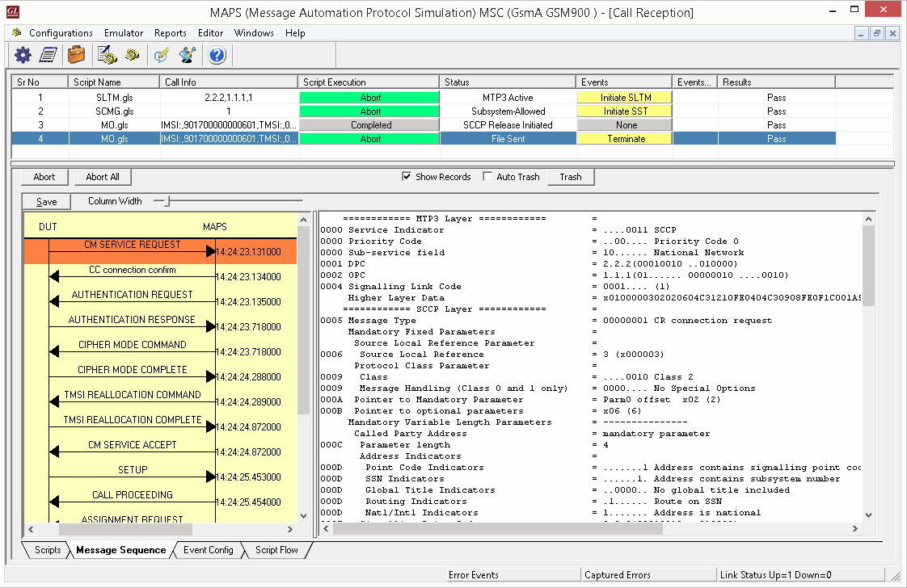Click green Abort cell in SLTM.gls row
Image resolution: width=907 pixels, height=588 pixels.
369,98
